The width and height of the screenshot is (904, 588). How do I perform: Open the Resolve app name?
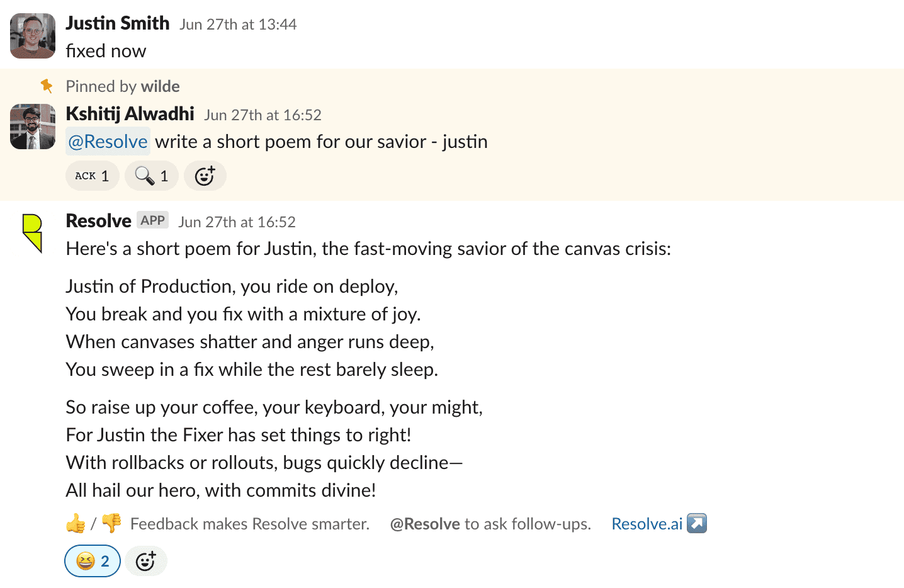98,221
